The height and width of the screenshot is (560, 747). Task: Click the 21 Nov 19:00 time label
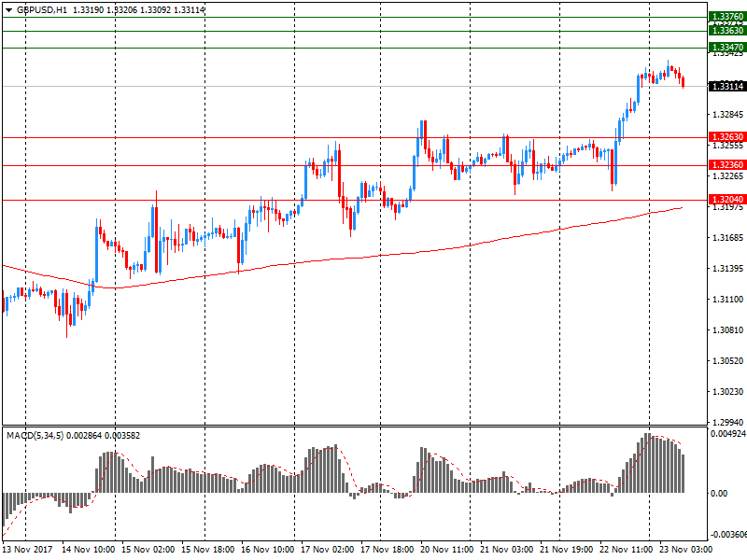[x=567, y=550]
